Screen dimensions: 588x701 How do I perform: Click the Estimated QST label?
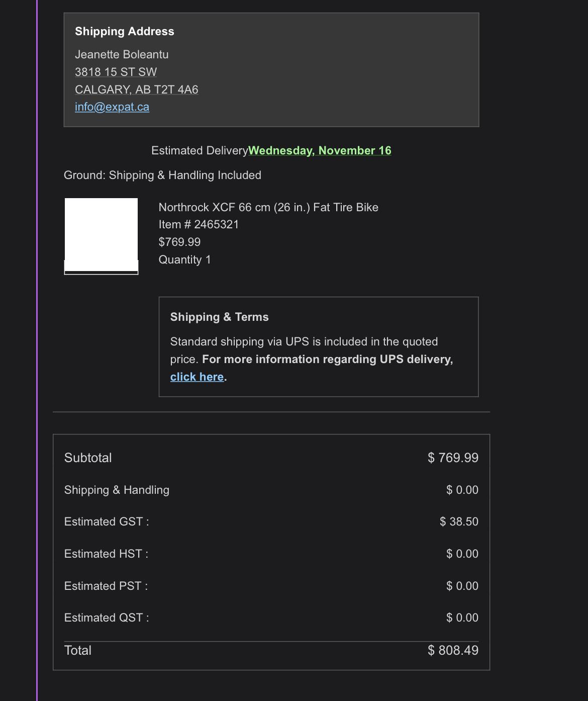click(x=107, y=618)
